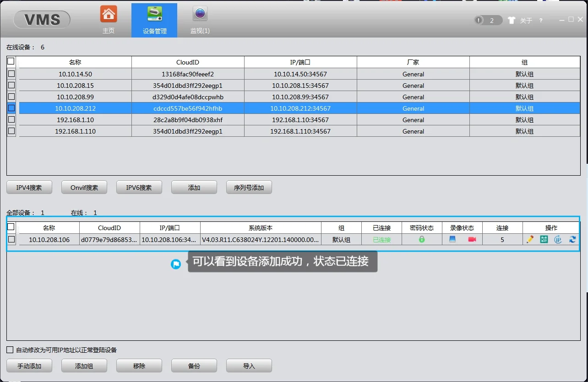Click the question mark help icon
588x382 pixels.
[x=541, y=21]
